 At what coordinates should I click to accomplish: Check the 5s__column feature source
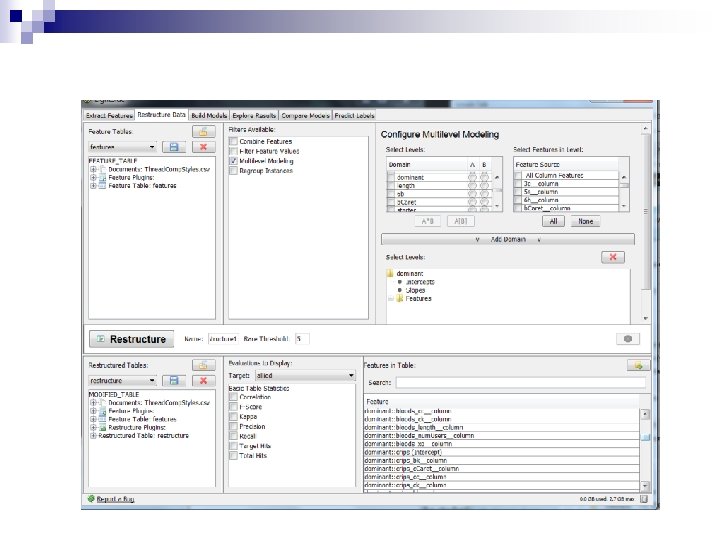(x=518, y=192)
